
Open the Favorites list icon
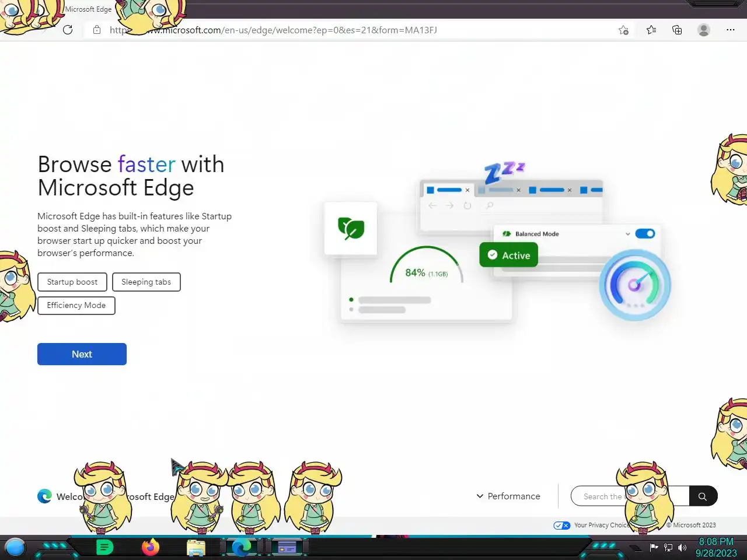click(x=651, y=30)
